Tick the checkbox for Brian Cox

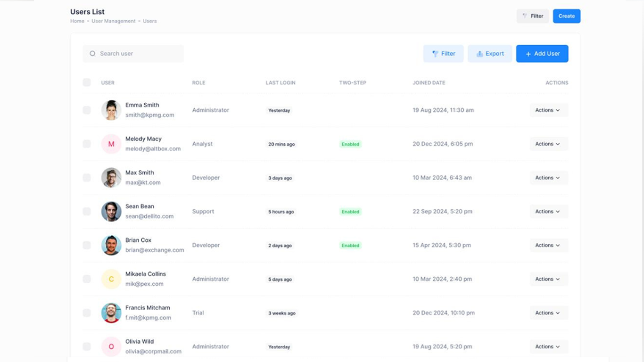tap(87, 245)
